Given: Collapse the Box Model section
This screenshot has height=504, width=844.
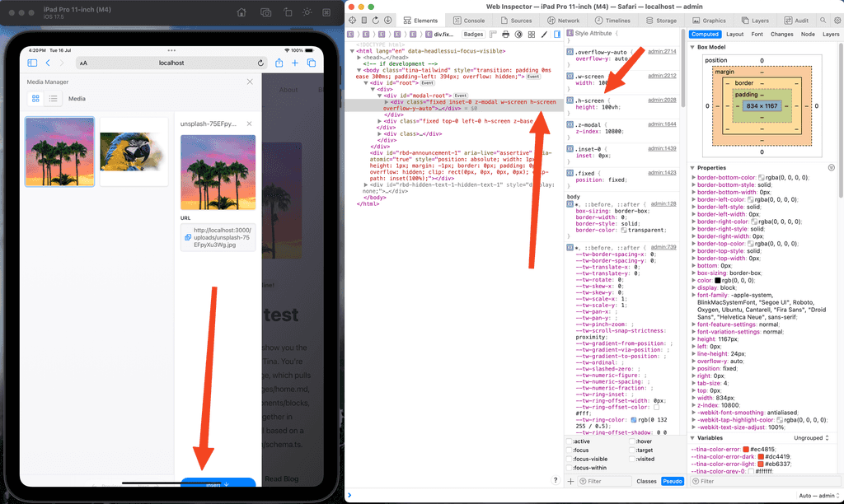Looking at the screenshot, I should [x=692, y=48].
